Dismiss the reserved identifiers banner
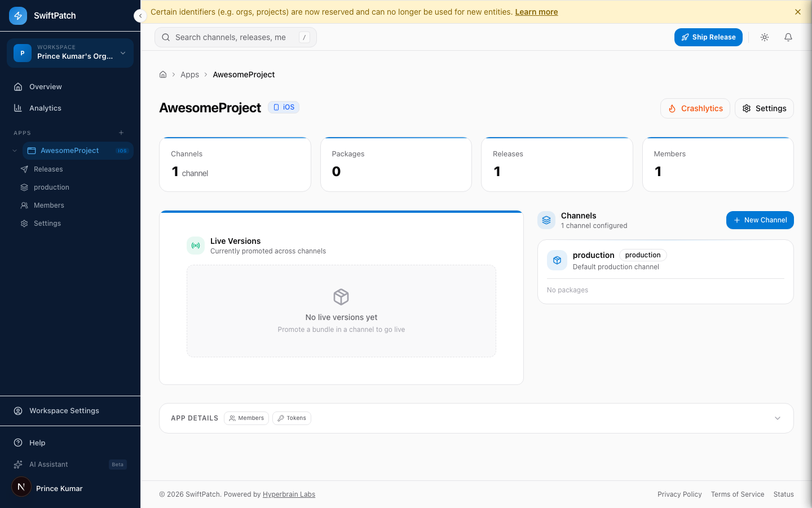 (798, 11)
